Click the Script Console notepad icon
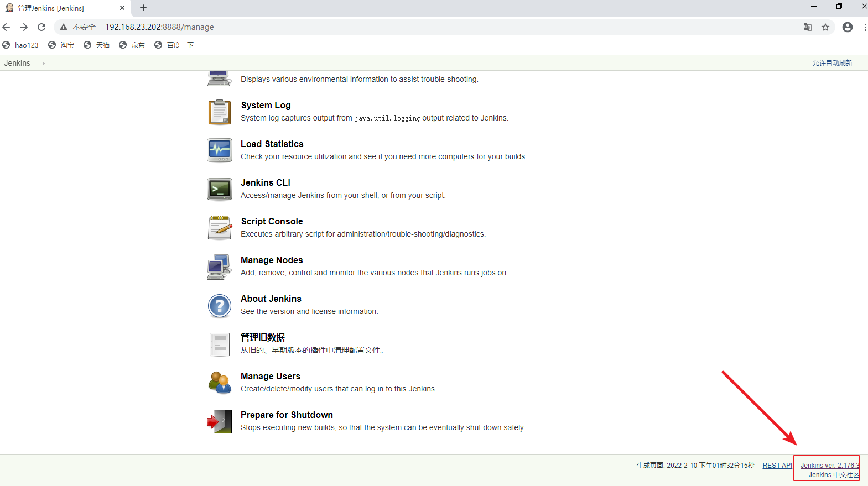This screenshot has height=486, width=868. coord(220,228)
